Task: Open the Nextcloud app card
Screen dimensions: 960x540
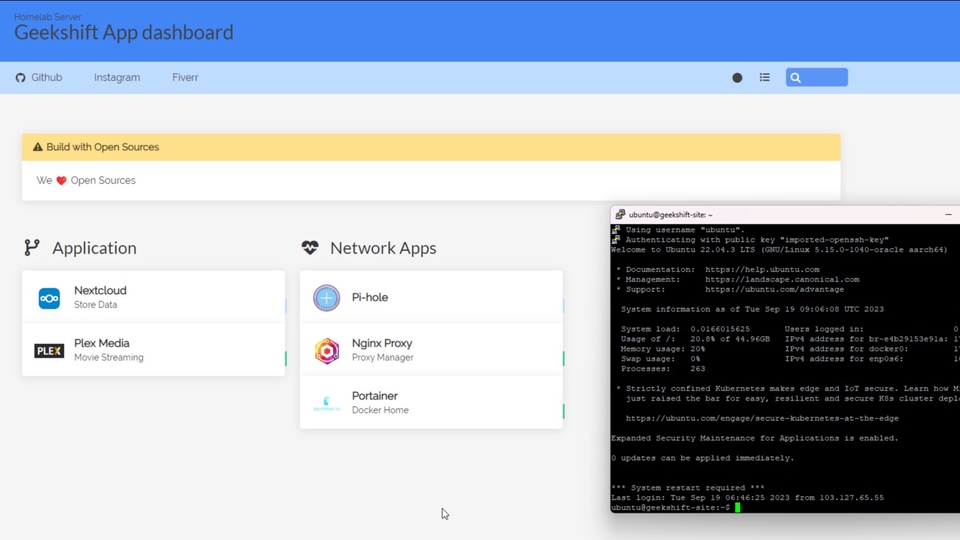Action: 154,297
